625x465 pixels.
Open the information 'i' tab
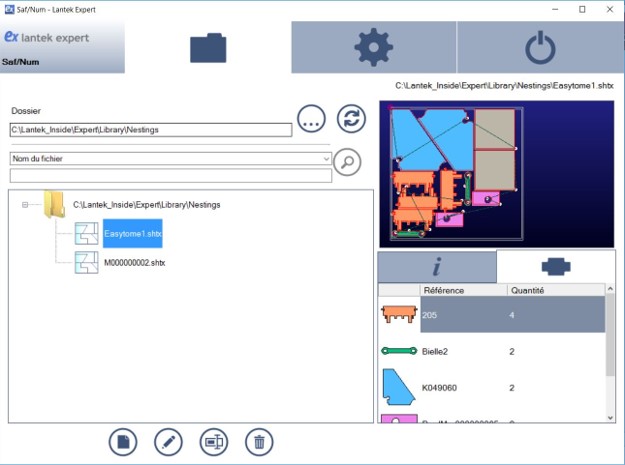click(x=437, y=267)
